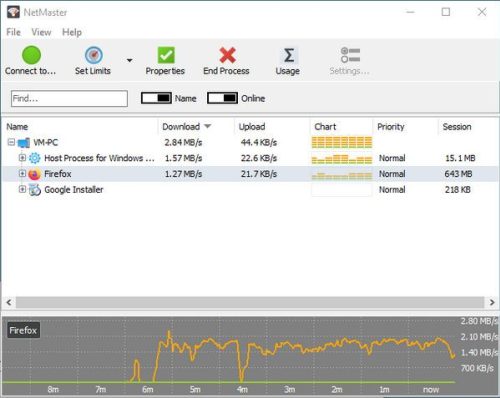Click the Firefox label on traffic graph

pyautogui.click(x=23, y=330)
